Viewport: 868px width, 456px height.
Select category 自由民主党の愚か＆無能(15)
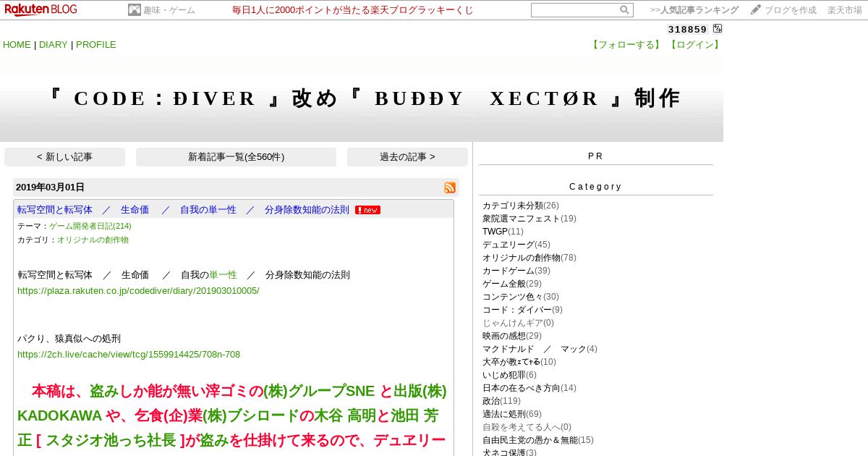(538, 440)
